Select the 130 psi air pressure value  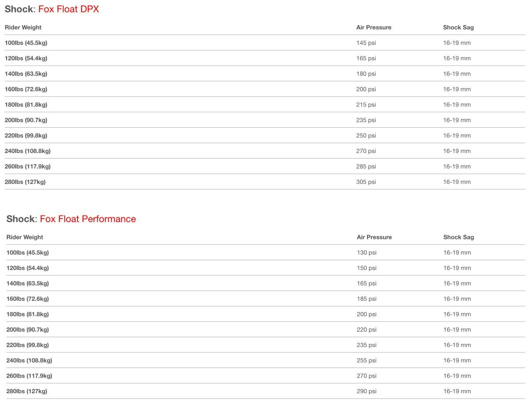366,253
